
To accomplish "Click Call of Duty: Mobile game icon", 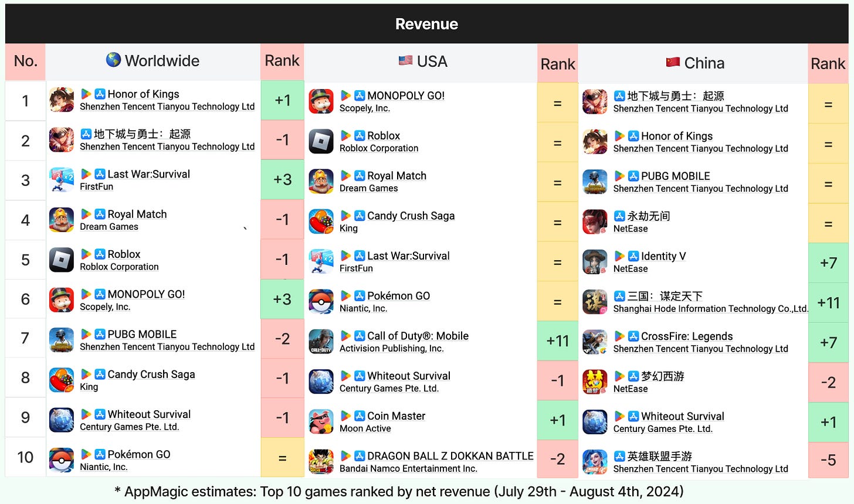I will [321, 342].
